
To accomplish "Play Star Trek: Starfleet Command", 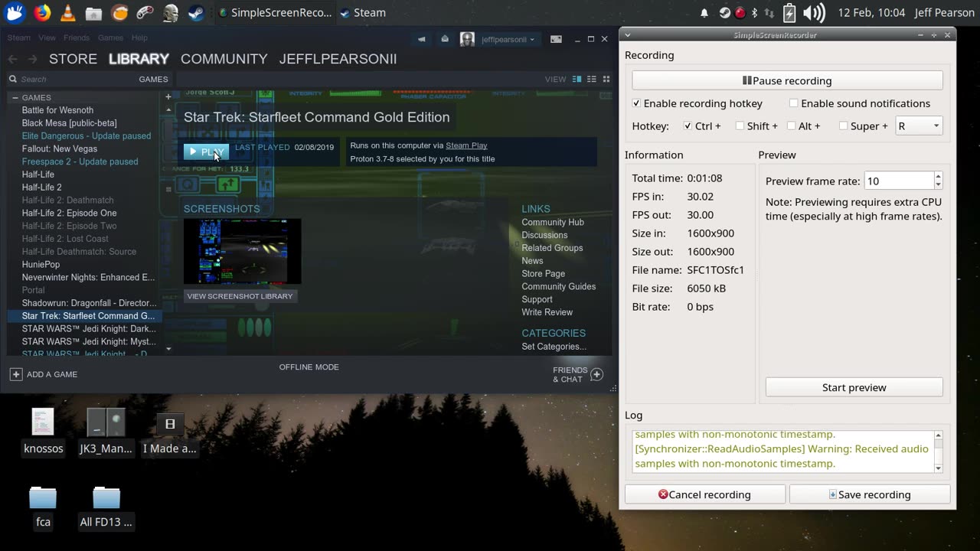I will [x=206, y=152].
